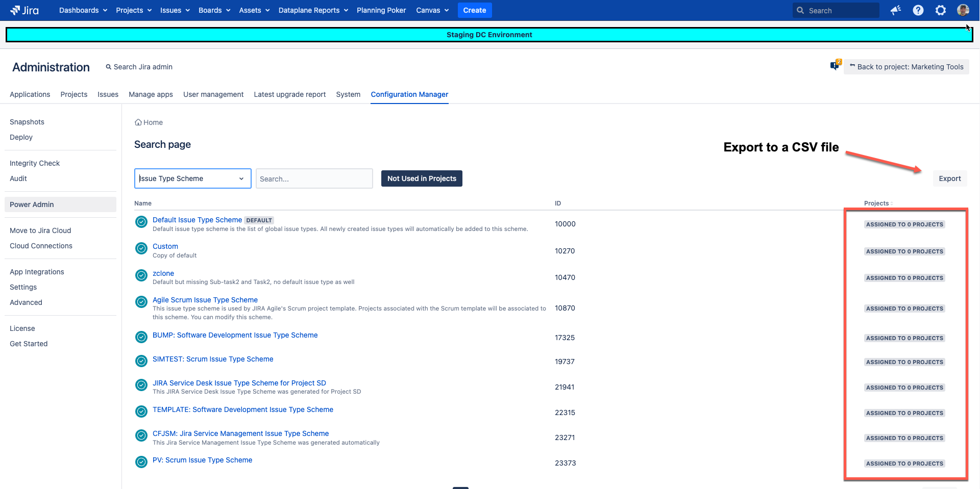This screenshot has height=489, width=980.
Task: Open the feedback megaphone icon
Action: [x=895, y=10]
